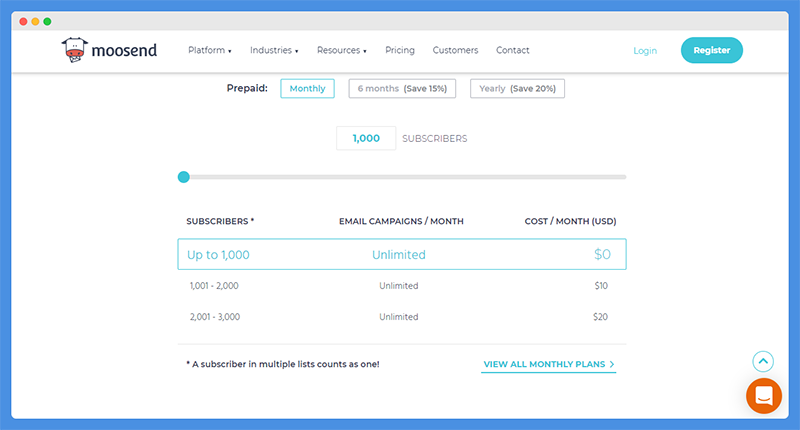Click the Moosend cow logo

[x=74, y=50]
